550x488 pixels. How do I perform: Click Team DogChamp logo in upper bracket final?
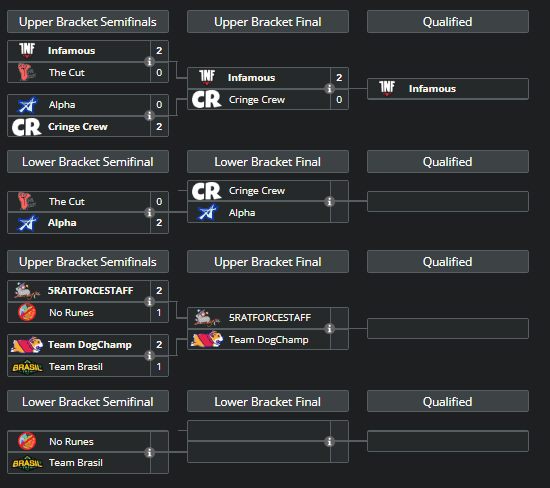(x=207, y=339)
